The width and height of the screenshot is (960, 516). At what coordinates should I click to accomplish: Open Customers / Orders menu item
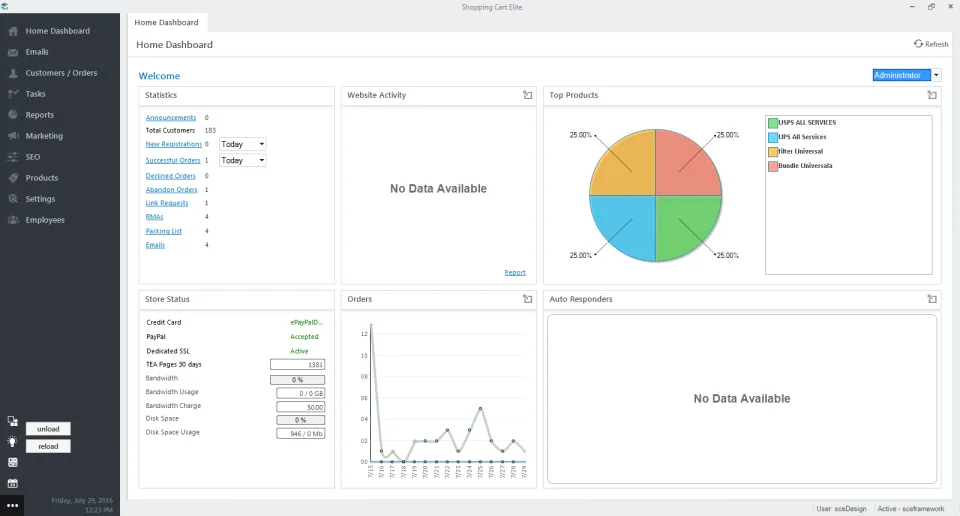(x=61, y=73)
